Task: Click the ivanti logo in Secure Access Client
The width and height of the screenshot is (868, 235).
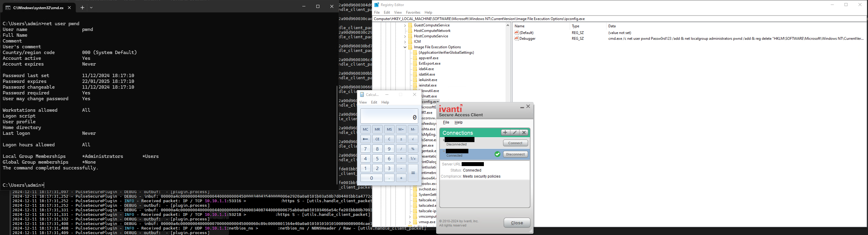Action: pos(451,109)
